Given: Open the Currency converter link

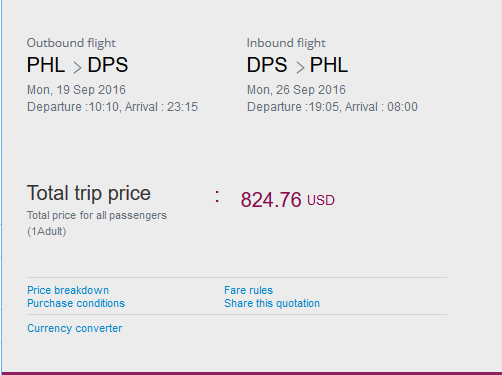Looking at the screenshot, I should pyautogui.click(x=75, y=328).
